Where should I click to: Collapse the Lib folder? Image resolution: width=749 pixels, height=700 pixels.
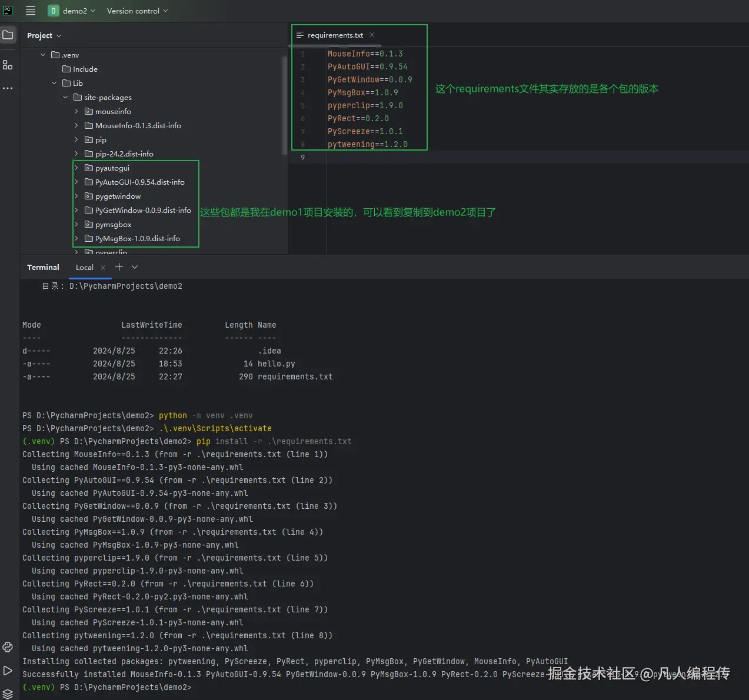pos(54,83)
